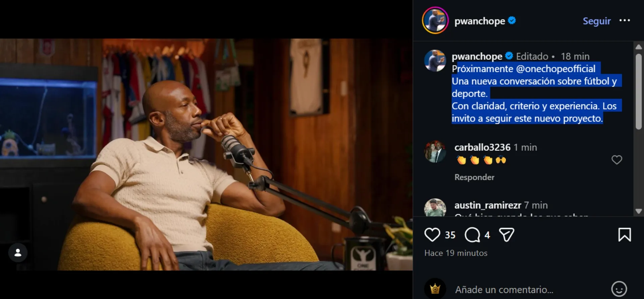The height and width of the screenshot is (299, 644).
Task: Open the three-dot more options menu
Action: [x=625, y=20]
